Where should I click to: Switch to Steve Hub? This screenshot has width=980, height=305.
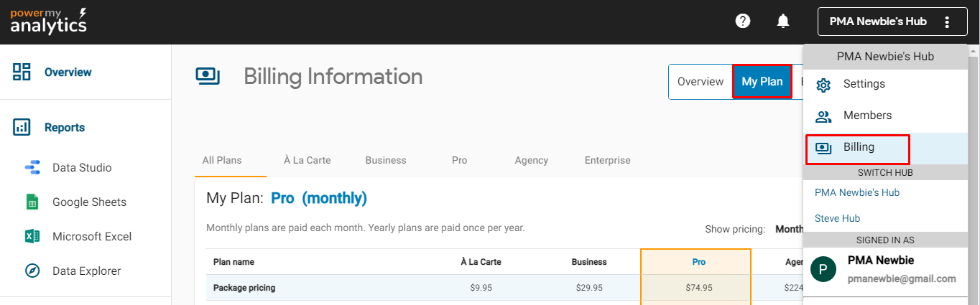click(x=837, y=218)
